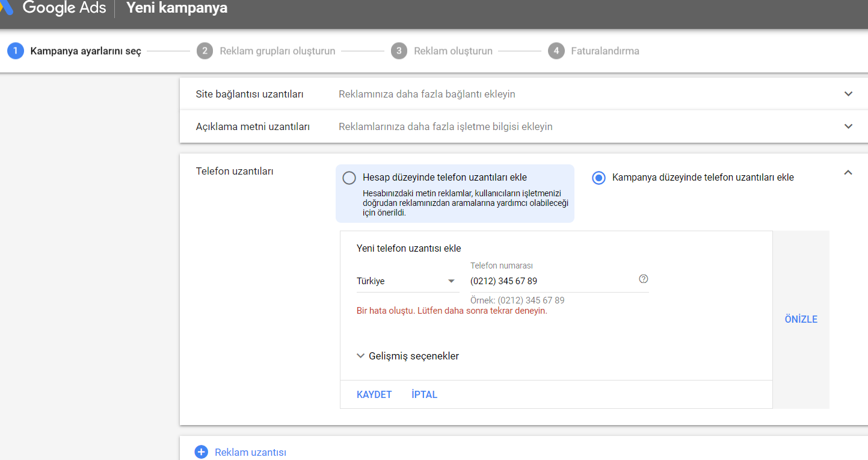The width and height of the screenshot is (868, 460).
Task: Click the step 1 circle icon
Action: coord(16,51)
